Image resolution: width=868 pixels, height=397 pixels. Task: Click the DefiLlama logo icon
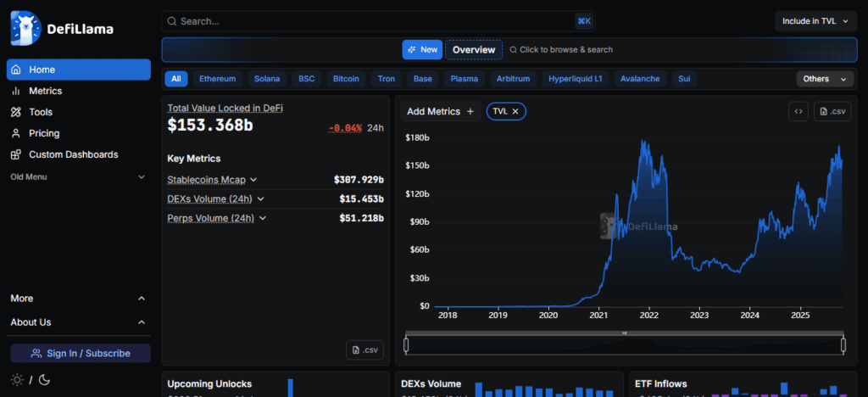26,28
